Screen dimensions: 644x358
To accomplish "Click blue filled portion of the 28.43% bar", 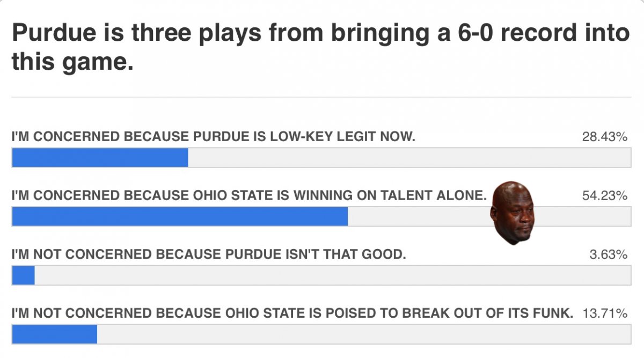I will (x=100, y=157).
